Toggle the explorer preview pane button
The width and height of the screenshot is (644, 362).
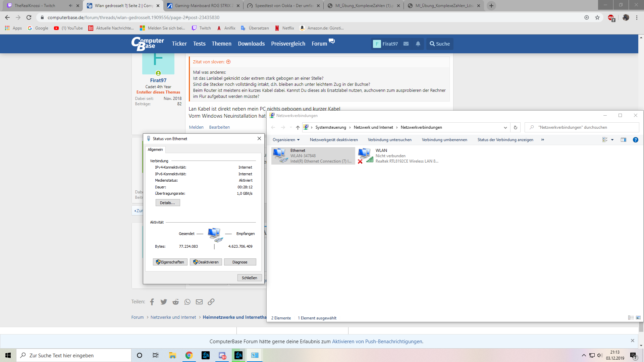click(x=624, y=140)
